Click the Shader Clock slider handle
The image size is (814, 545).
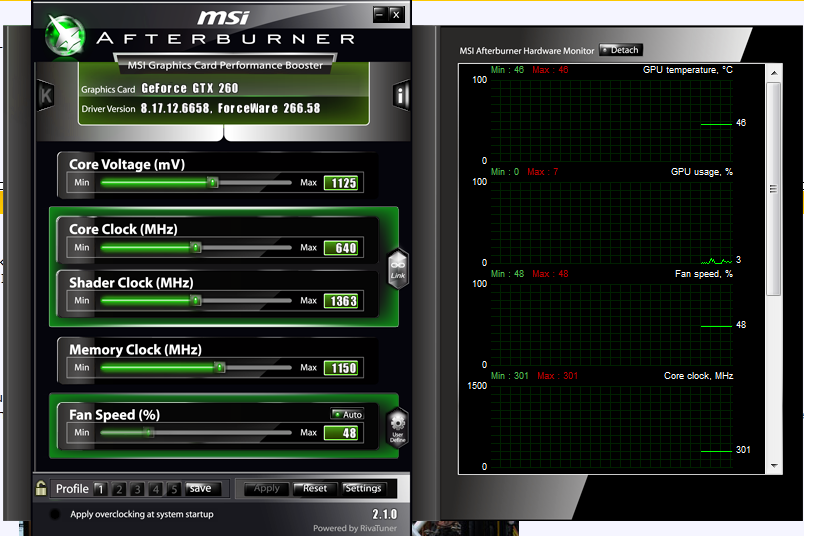click(x=196, y=301)
